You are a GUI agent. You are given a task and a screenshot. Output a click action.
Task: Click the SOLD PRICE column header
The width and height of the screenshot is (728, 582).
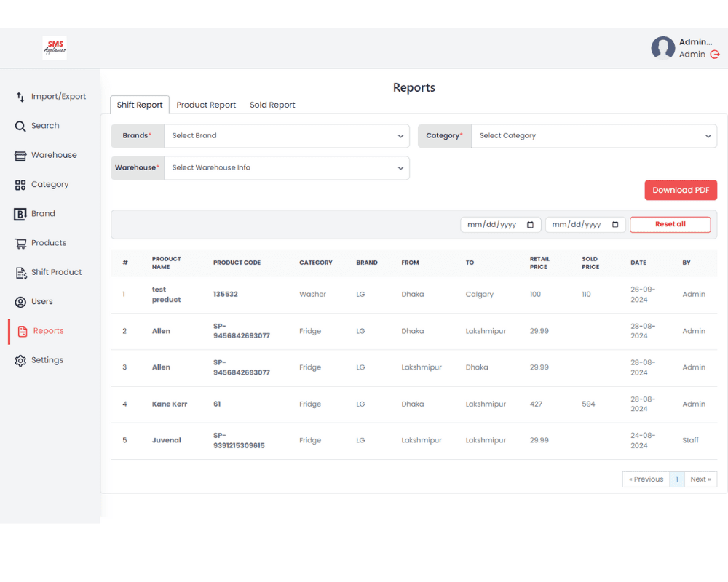(590, 263)
